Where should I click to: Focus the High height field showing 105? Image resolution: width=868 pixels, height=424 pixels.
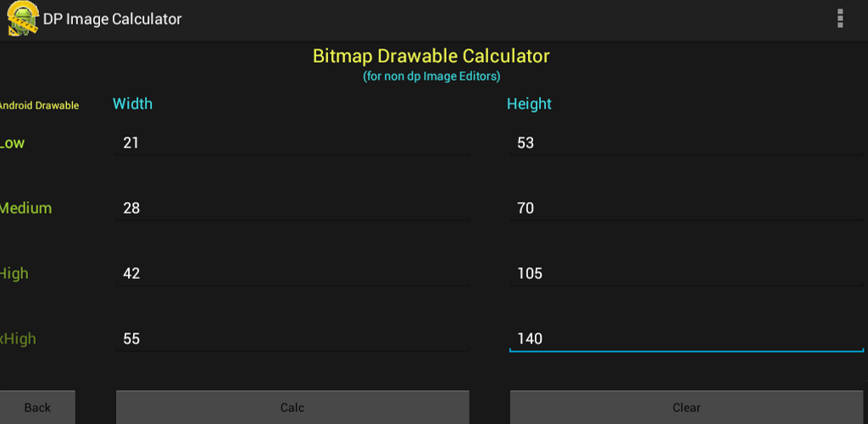[x=686, y=274]
